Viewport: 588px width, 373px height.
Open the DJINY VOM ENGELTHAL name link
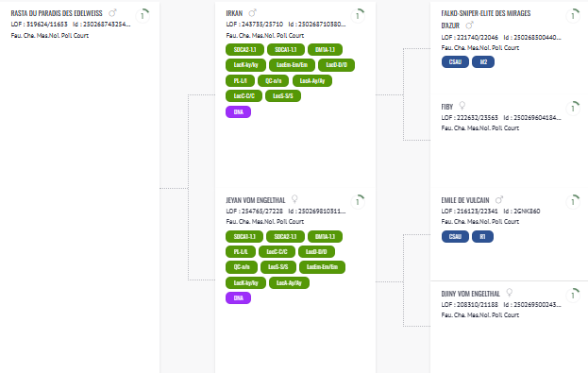click(x=471, y=294)
